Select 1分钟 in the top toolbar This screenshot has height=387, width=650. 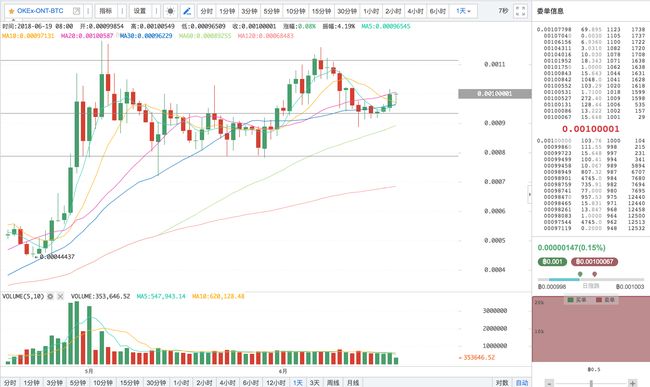point(227,11)
